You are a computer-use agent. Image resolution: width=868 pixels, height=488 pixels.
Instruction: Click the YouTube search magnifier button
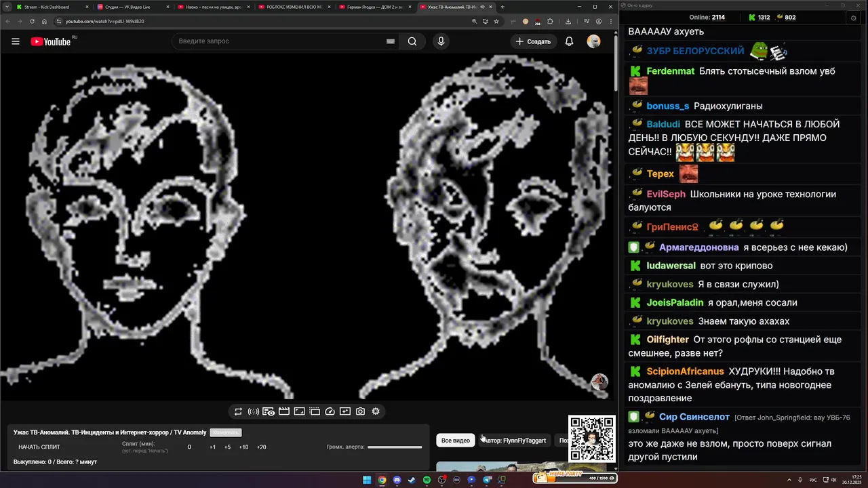(412, 41)
